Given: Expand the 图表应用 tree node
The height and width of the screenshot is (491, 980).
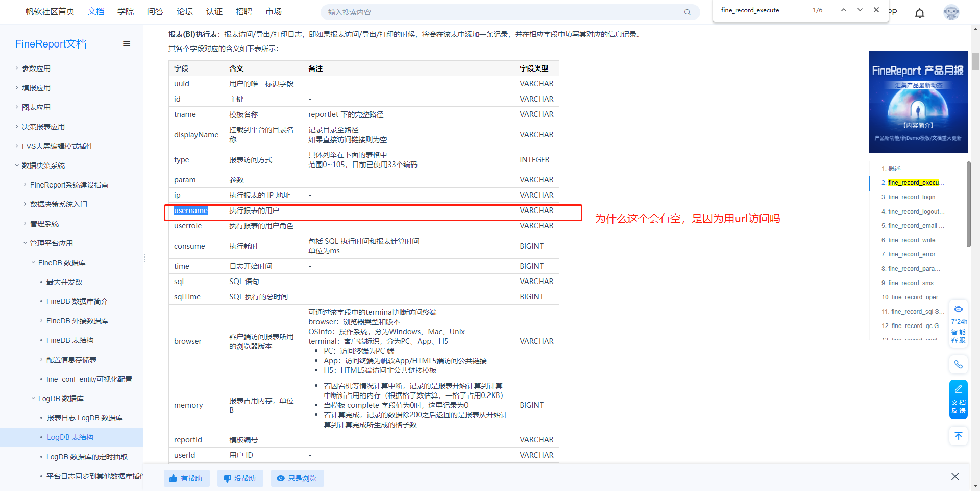Looking at the screenshot, I should pos(17,107).
